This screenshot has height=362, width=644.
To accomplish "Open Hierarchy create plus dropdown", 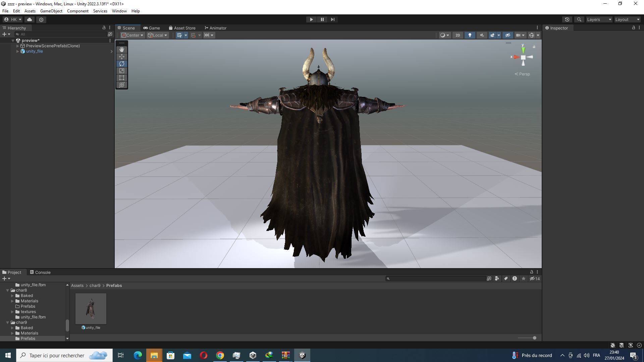I will pos(6,34).
